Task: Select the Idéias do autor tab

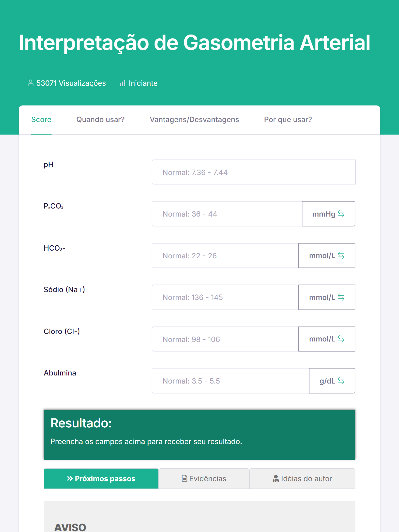Action: [302, 479]
